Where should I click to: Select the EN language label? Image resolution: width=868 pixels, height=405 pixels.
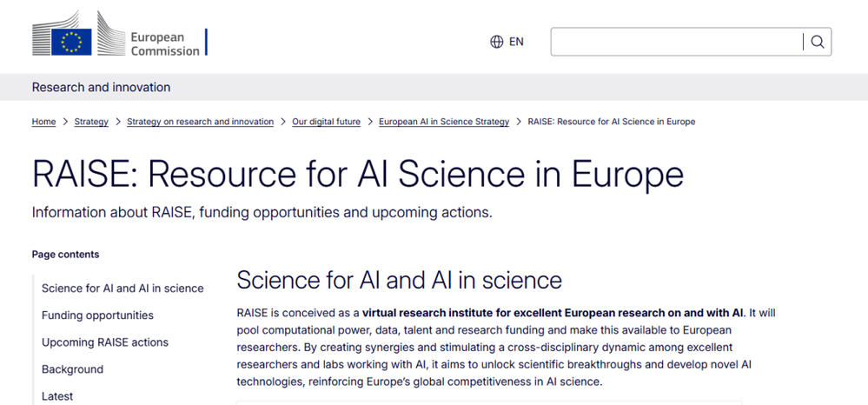[x=516, y=42]
